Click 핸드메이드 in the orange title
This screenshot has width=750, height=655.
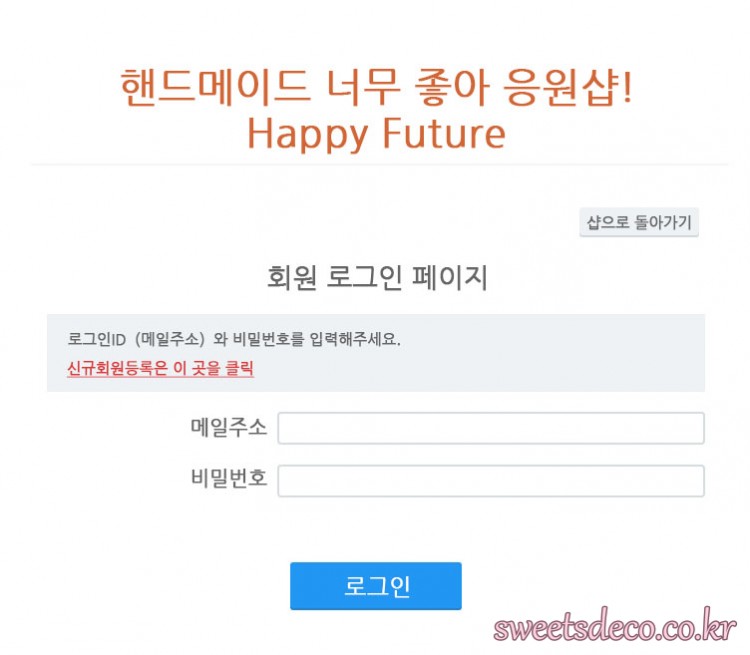click(214, 87)
